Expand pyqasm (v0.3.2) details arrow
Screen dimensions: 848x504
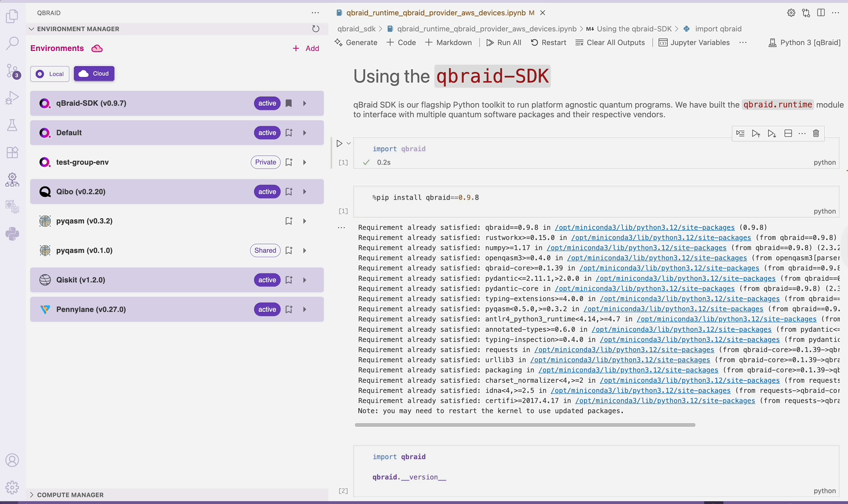(x=305, y=221)
